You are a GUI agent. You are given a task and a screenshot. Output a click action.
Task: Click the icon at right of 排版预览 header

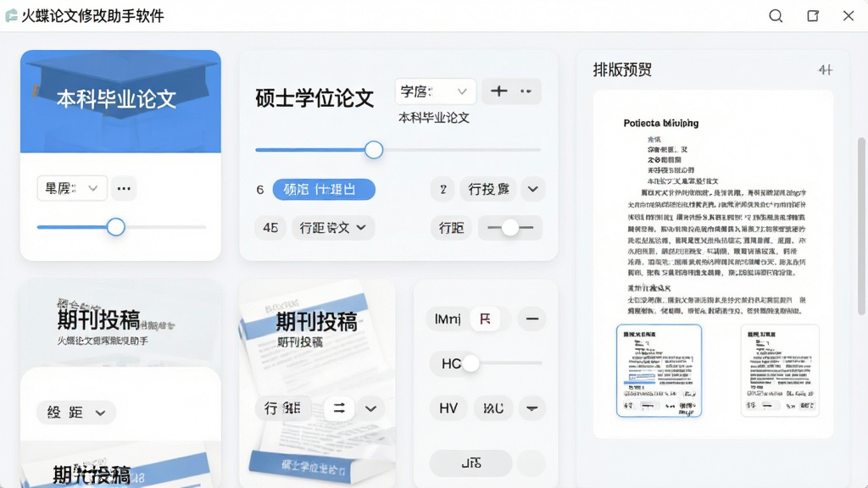(x=826, y=69)
